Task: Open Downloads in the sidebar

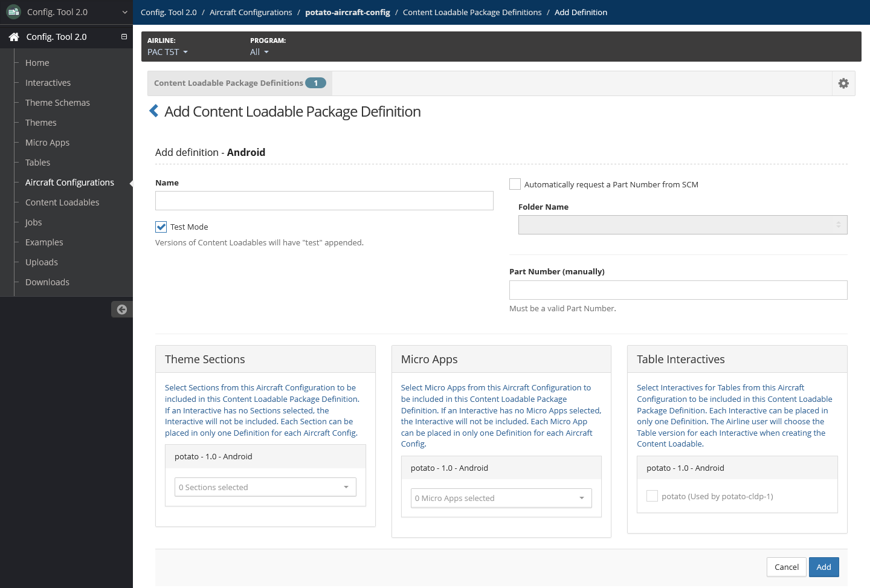Action: 47,282
